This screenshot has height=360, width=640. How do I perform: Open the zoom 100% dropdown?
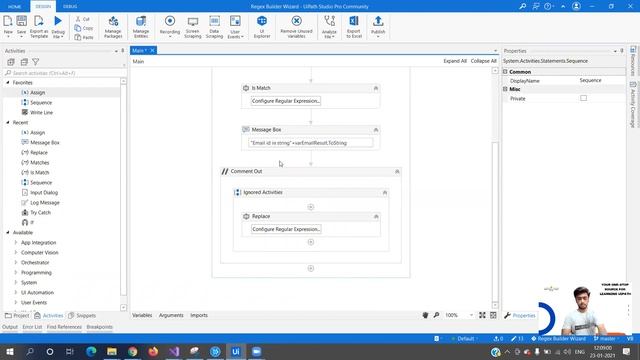[x=471, y=315]
